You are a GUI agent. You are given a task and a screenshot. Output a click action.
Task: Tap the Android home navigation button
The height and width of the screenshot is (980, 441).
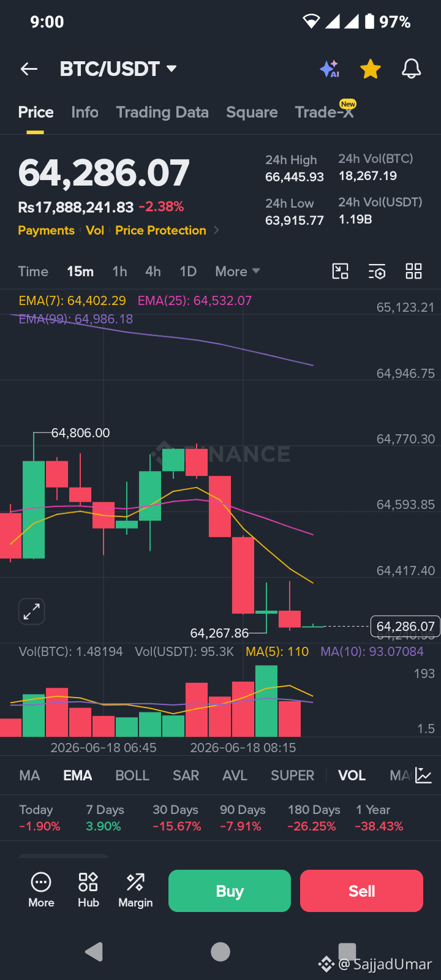coord(221,951)
